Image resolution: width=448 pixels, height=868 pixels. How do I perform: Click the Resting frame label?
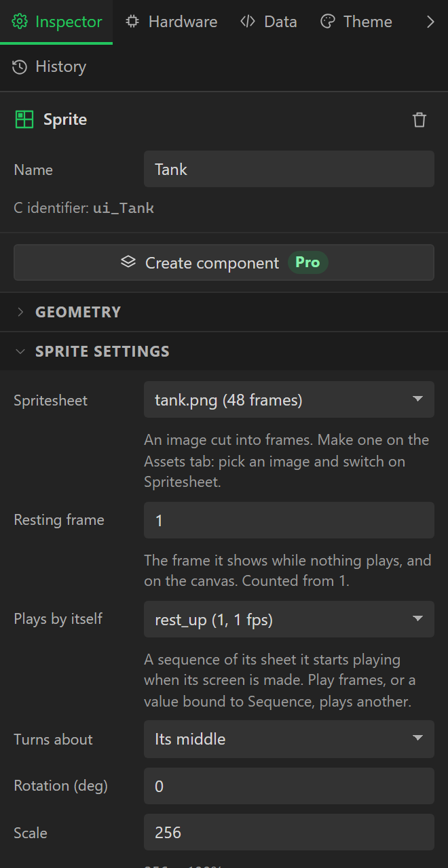(x=59, y=520)
